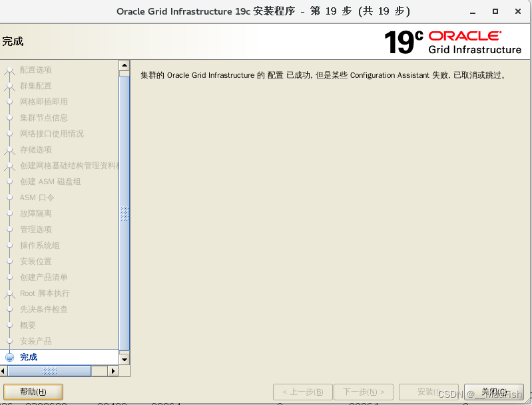Select the 操作系统组 step
This screenshot has width=532, height=405.
pyautogui.click(x=40, y=245)
